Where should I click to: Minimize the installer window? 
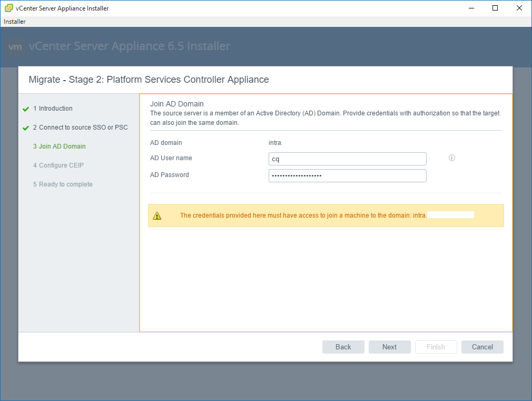[x=471, y=8]
